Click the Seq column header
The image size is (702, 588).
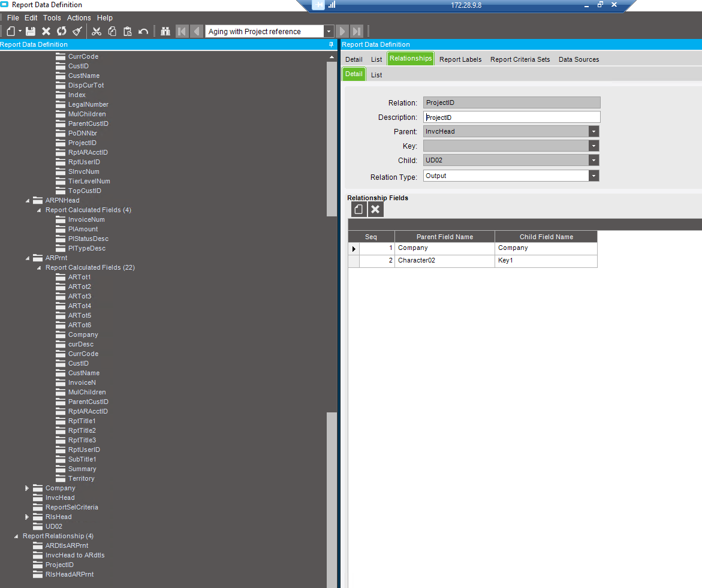(371, 237)
